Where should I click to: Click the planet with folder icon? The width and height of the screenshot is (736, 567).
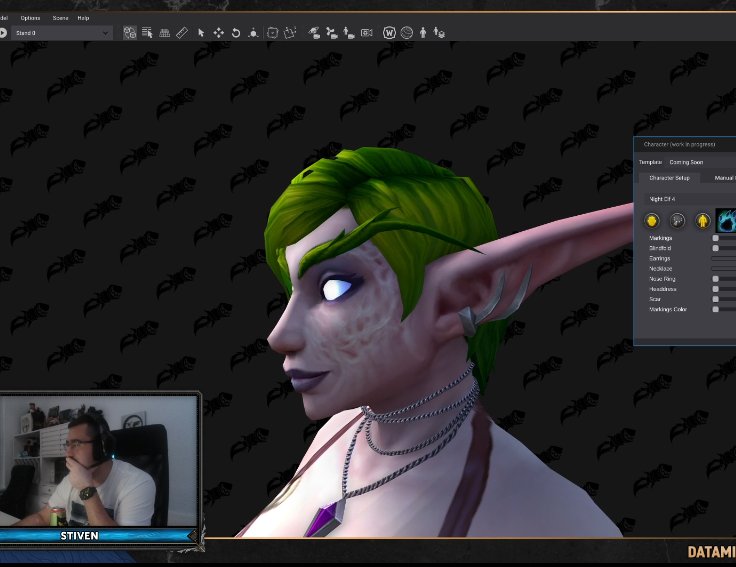tap(314, 33)
